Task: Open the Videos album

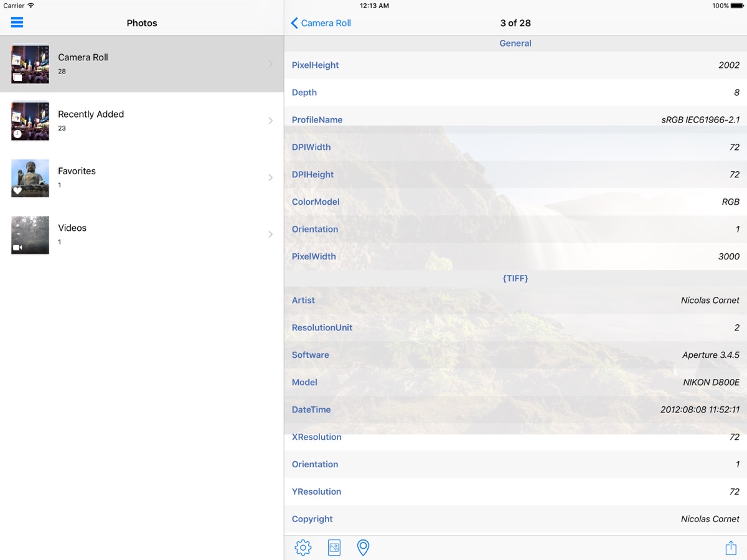Action: [72, 228]
